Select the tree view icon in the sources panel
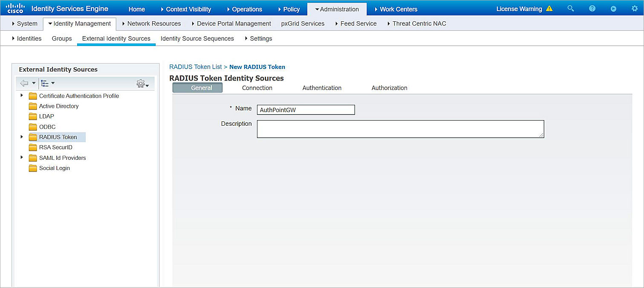 [45, 83]
